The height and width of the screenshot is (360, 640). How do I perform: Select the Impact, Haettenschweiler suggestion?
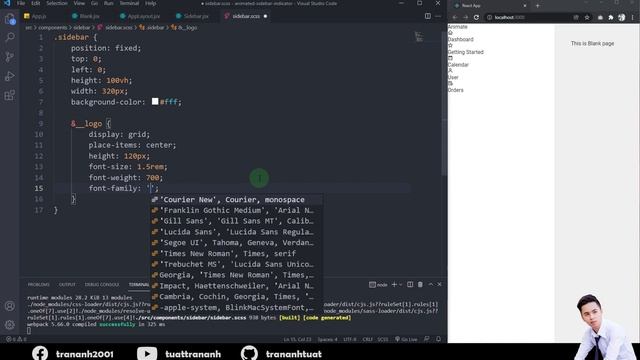click(x=236, y=286)
